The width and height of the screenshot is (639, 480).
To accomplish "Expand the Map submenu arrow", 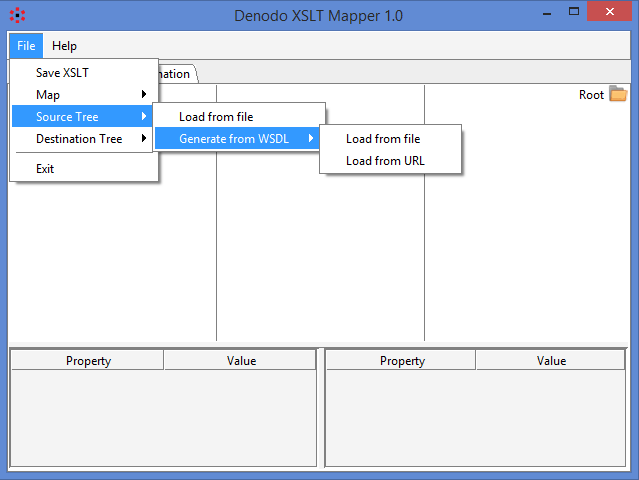I will (x=144, y=95).
